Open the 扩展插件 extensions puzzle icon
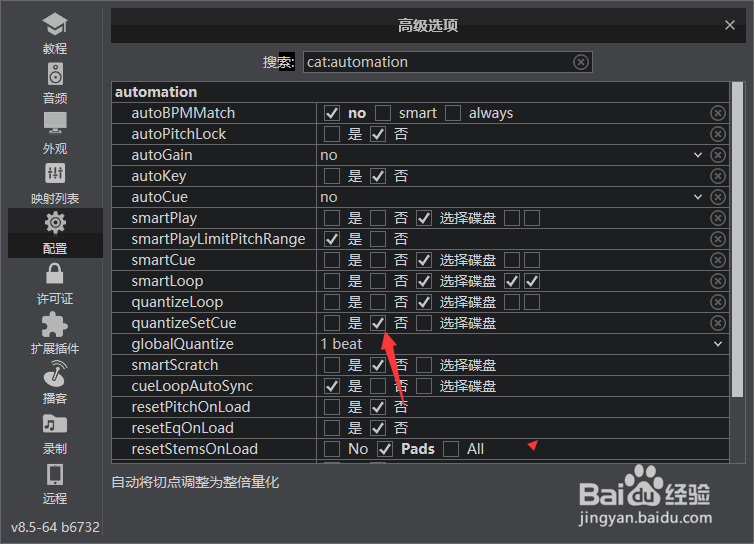This screenshot has width=754, height=544. [x=55, y=325]
